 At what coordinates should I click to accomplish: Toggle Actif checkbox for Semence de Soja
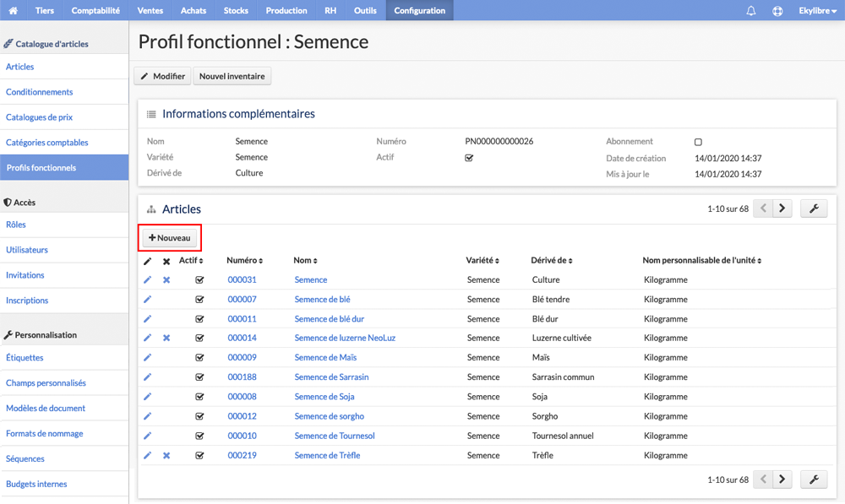tap(199, 397)
